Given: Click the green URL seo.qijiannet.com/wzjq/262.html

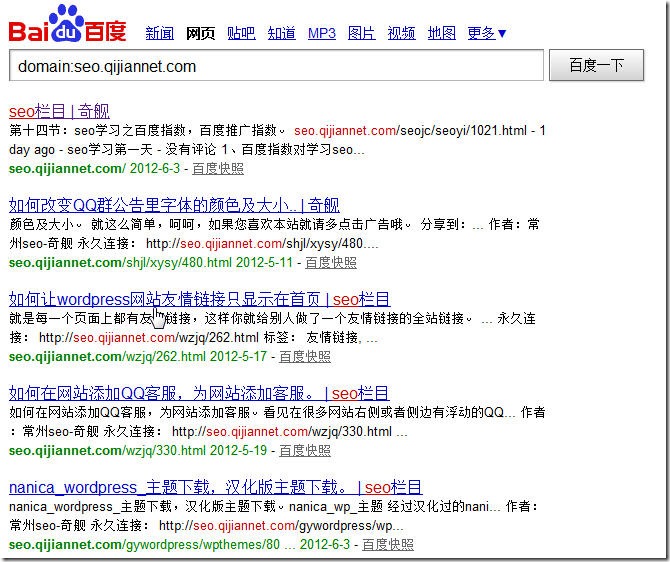Looking at the screenshot, I should click(107, 356).
